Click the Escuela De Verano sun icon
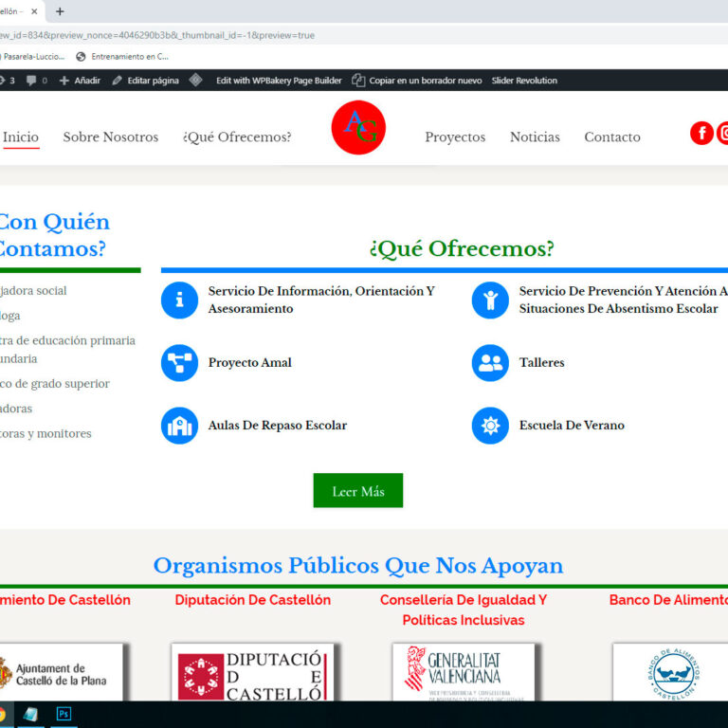The image size is (728, 728). pos(490,426)
